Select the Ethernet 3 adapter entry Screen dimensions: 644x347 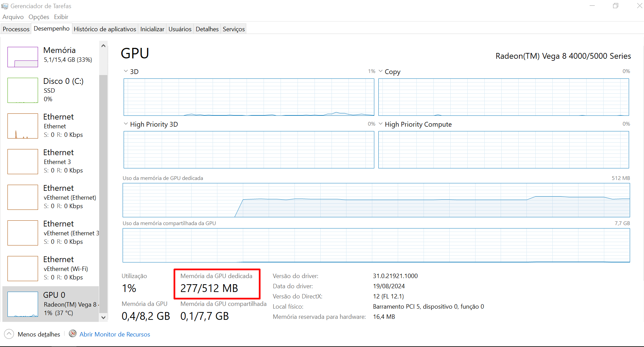pyautogui.click(x=51, y=162)
